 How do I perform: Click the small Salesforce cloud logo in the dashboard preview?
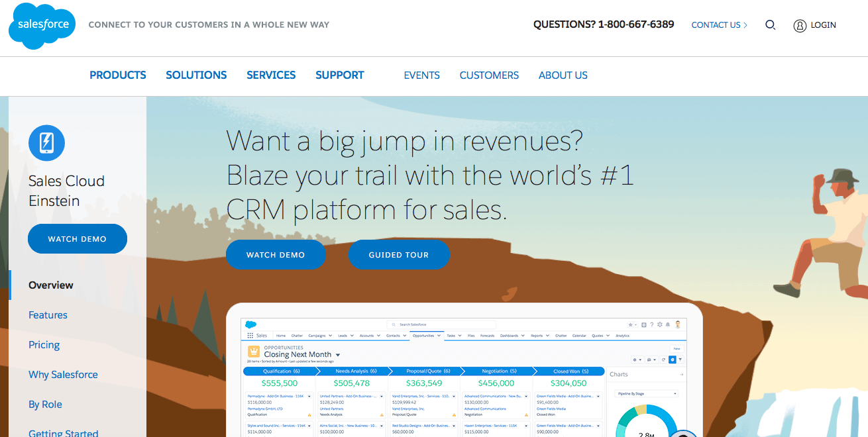pyautogui.click(x=250, y=324)
